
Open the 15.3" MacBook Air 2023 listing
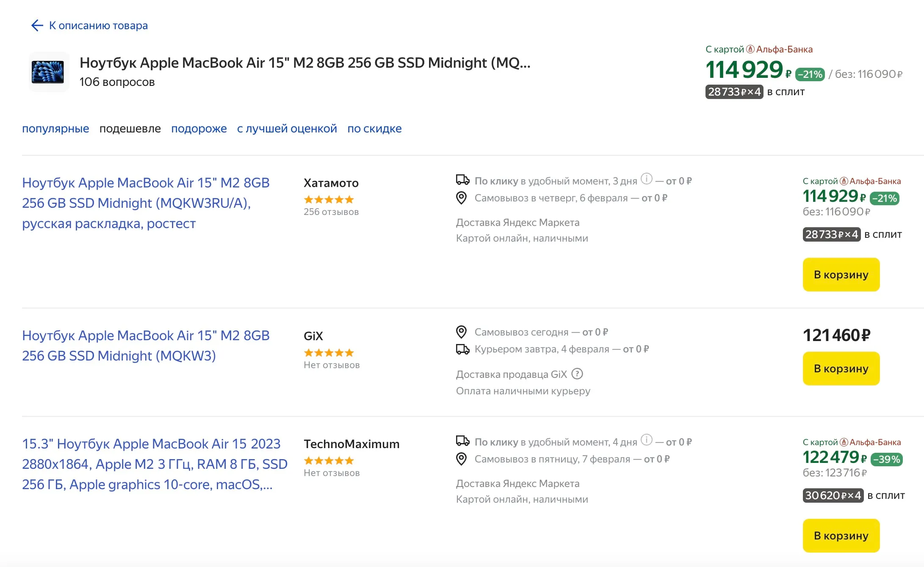155,464
